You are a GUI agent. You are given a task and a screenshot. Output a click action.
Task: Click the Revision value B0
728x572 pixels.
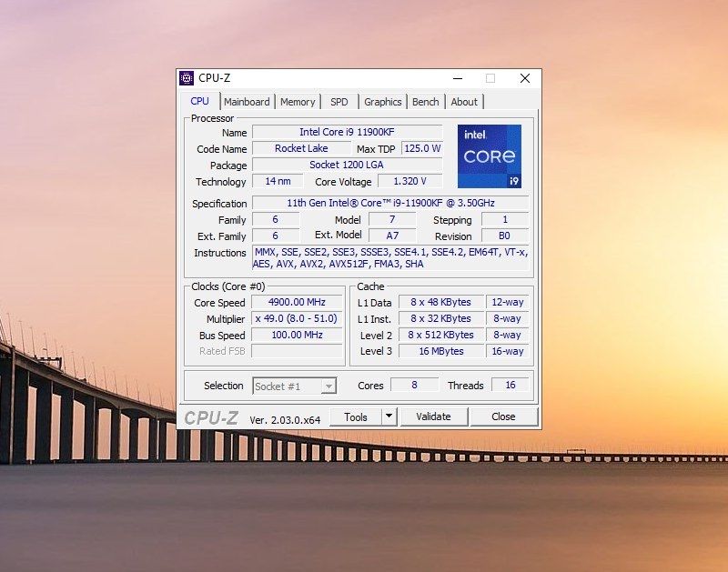(x=505, y=236)
